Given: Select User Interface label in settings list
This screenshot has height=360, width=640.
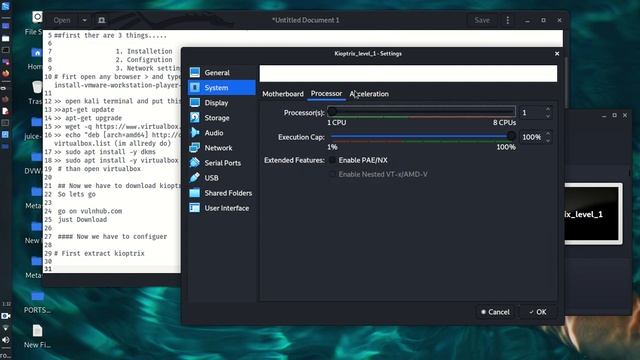Looking at the screenshot, I should (227, 208).
